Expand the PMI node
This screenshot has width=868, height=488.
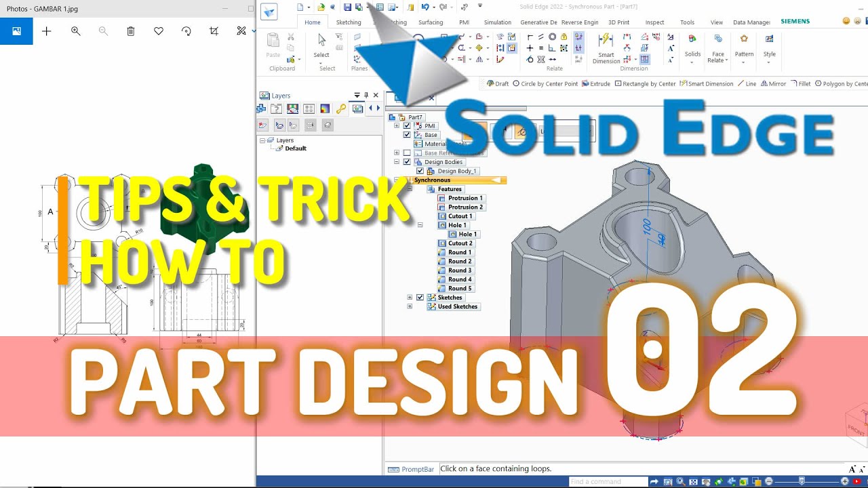397,125
